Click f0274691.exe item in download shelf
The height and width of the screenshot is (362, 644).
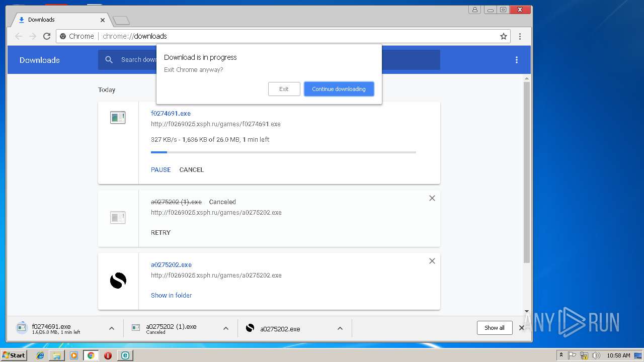[57, 328]
